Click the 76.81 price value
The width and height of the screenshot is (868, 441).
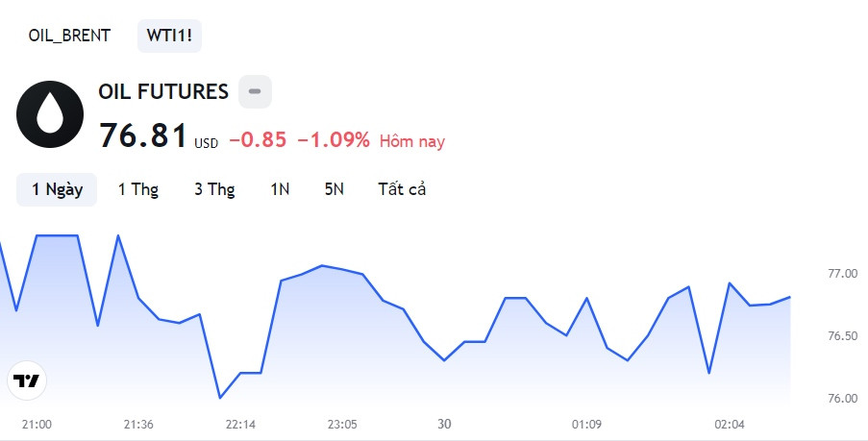coord(143,135)
